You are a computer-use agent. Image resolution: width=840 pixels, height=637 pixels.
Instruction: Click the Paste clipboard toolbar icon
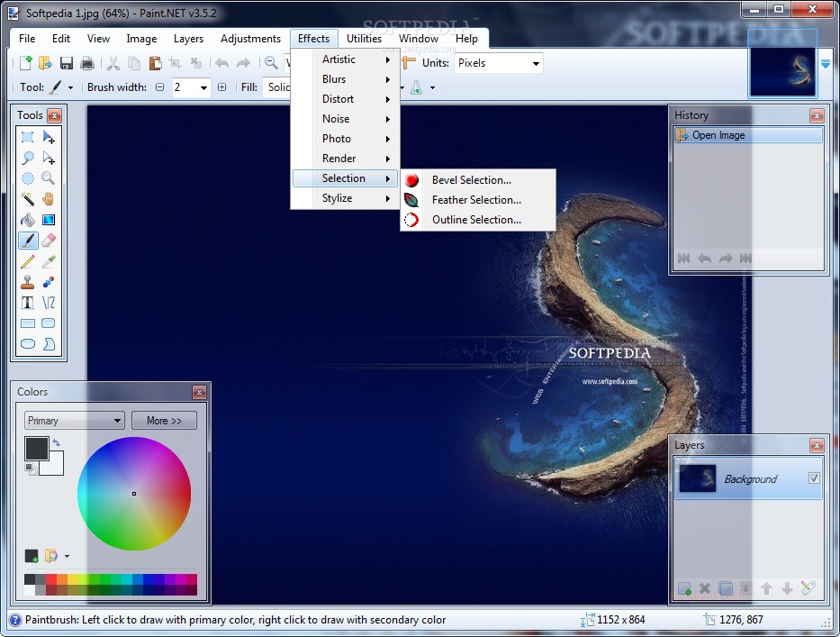click(155, 63)
